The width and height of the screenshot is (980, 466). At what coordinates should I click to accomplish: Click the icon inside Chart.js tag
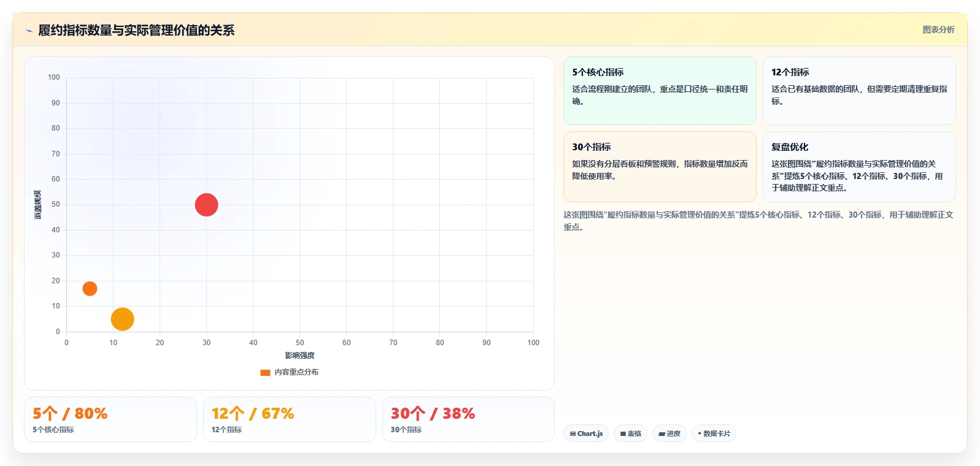[x=573, y=434]
